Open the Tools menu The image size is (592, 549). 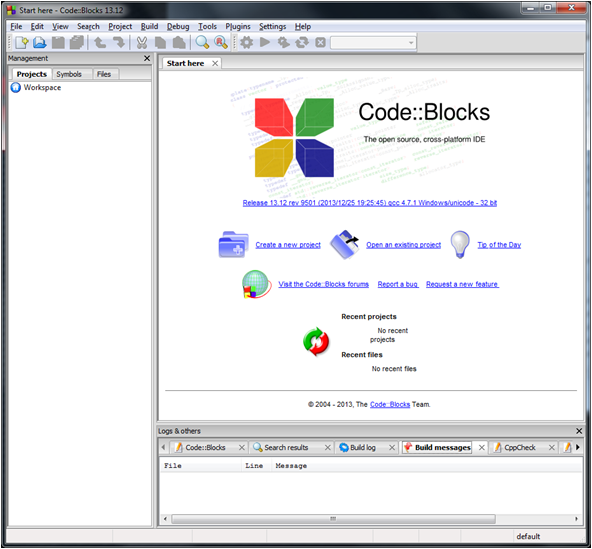[x=207, y=26]
